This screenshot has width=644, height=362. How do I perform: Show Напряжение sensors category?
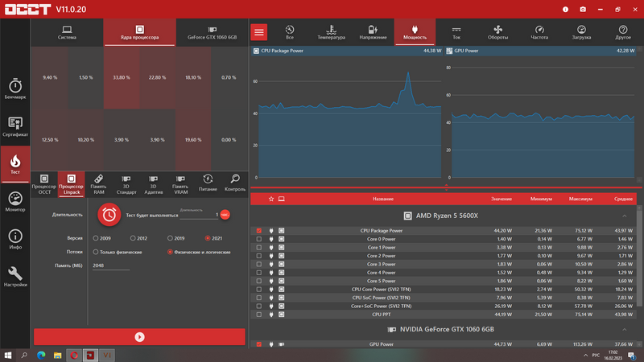pos(373,32)
